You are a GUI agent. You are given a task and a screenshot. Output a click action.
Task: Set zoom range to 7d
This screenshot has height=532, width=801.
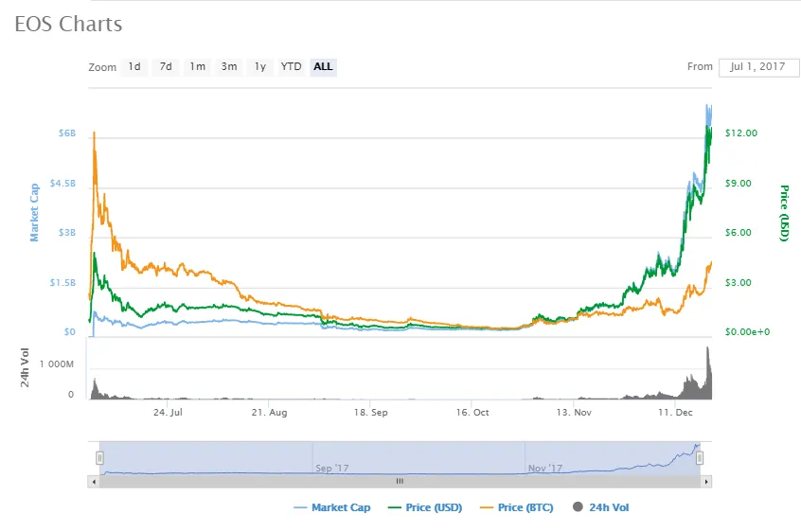pyautogui.click(x=166, y=67)
